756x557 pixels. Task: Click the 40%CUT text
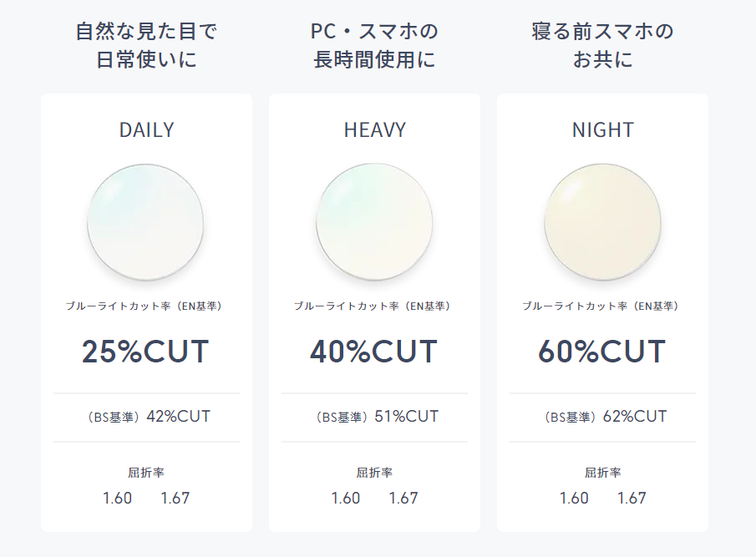coord(374,352)
